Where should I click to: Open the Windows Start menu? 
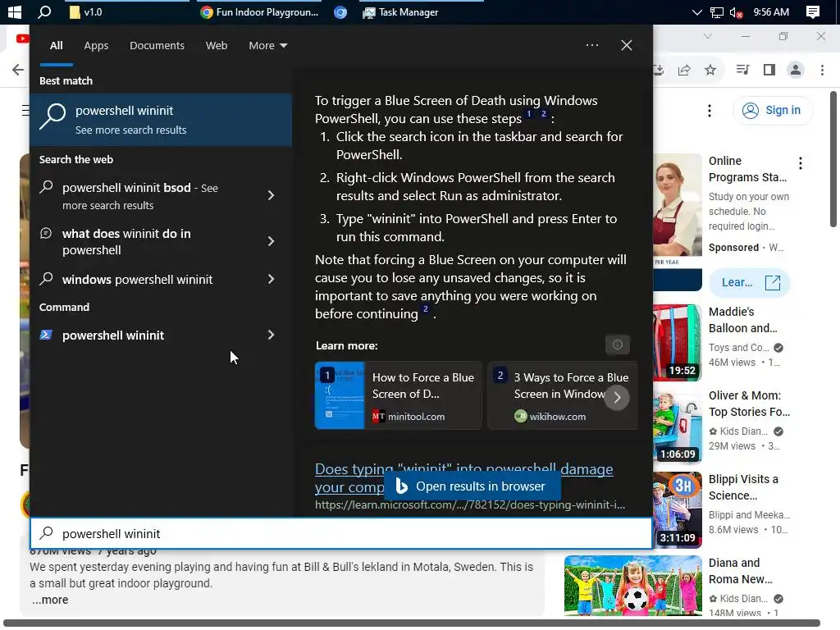(15, 11)
